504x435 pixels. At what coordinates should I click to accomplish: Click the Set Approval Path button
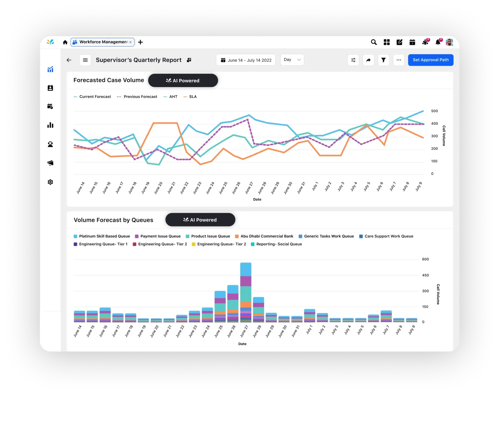pyautogui.click(x=430, y=60)
